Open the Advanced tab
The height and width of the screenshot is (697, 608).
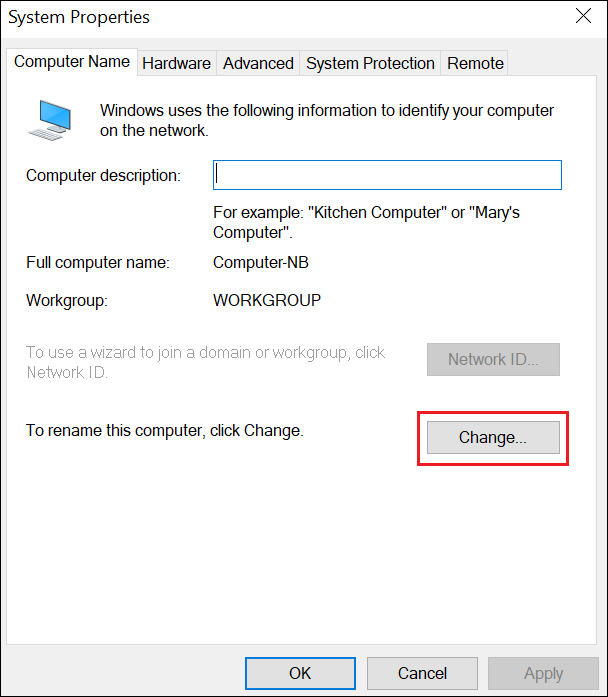pyautogui.click(x=258, y=63)
